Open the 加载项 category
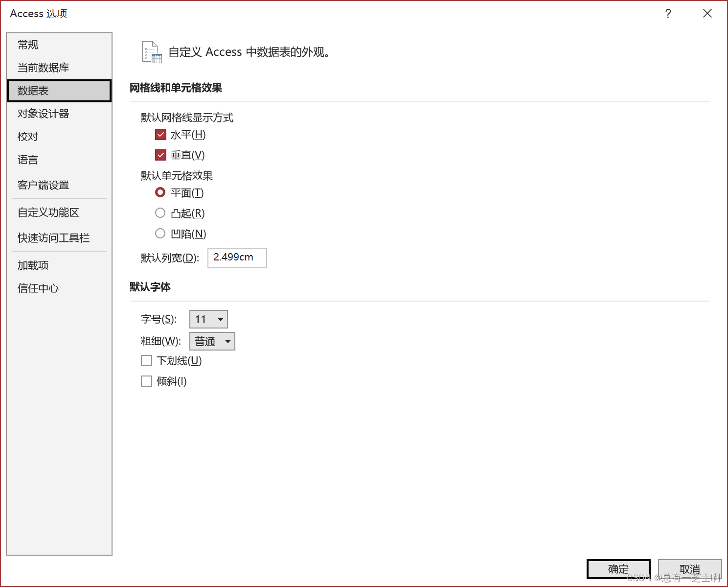The height and width of the screenshot is (587, 728). coord(59,265)
